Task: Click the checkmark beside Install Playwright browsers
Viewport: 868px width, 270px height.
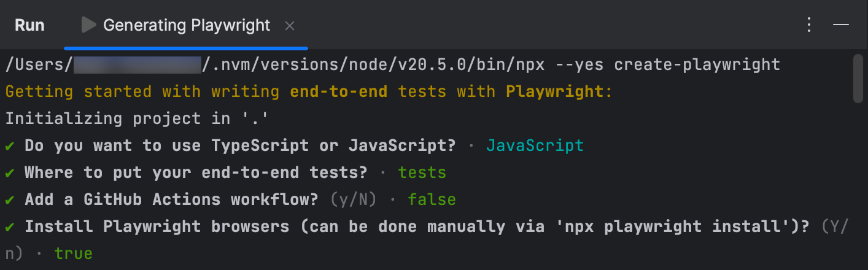Action: 10,227
